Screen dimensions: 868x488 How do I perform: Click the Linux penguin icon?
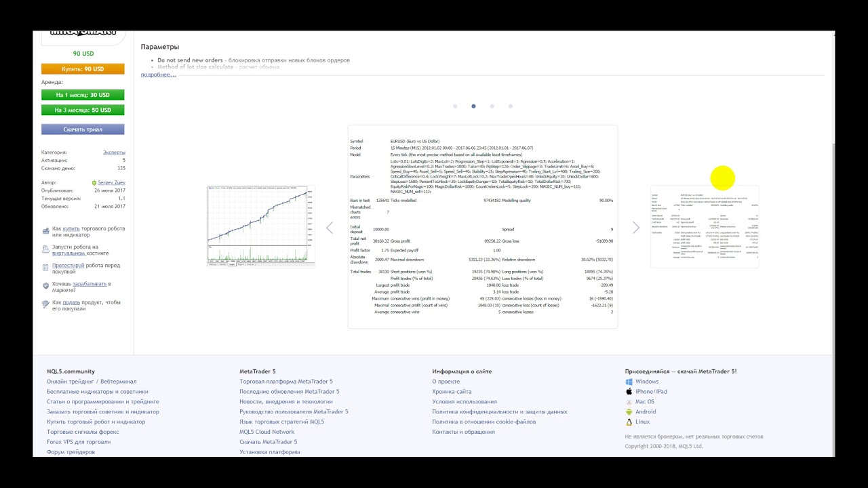[629, 422]
